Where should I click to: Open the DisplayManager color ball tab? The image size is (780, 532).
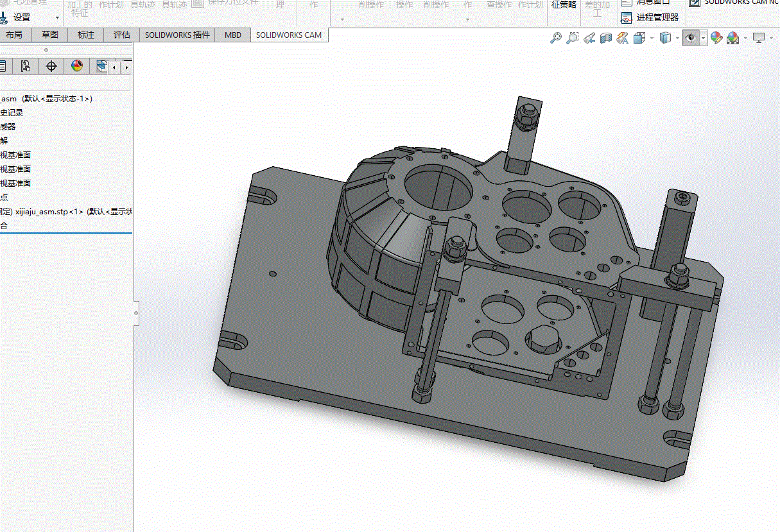(x=77, y=66)
